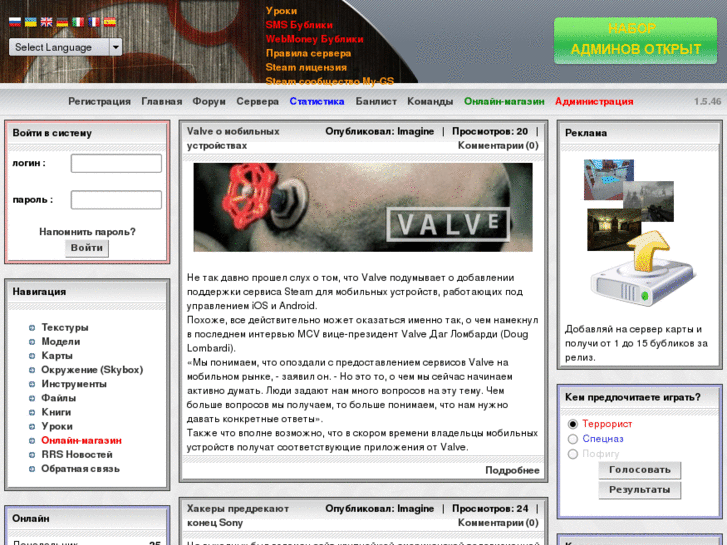Click the Valve banner image

click(x=363, y=207)
